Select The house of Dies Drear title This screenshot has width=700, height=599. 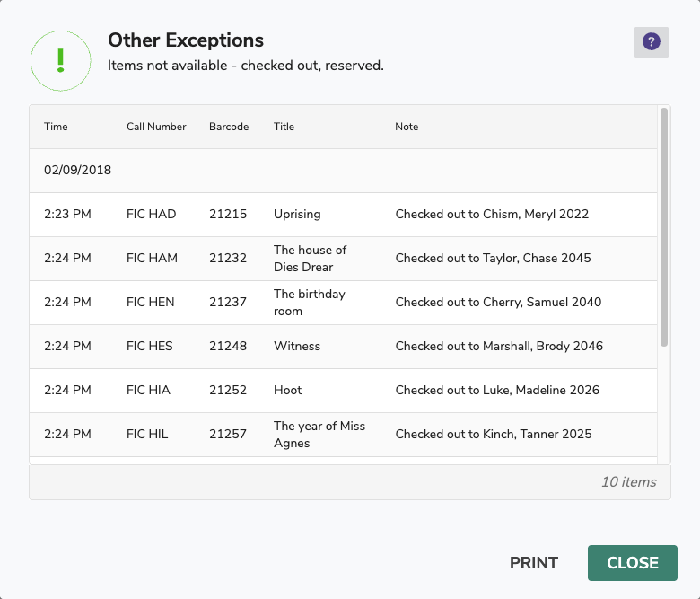(310, 259)
